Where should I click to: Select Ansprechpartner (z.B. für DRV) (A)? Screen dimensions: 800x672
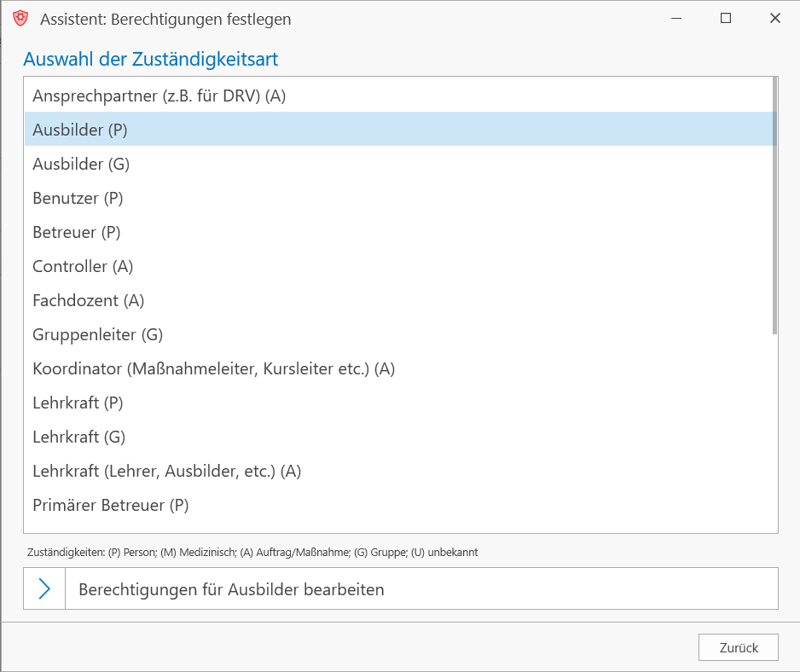[398, 95]
